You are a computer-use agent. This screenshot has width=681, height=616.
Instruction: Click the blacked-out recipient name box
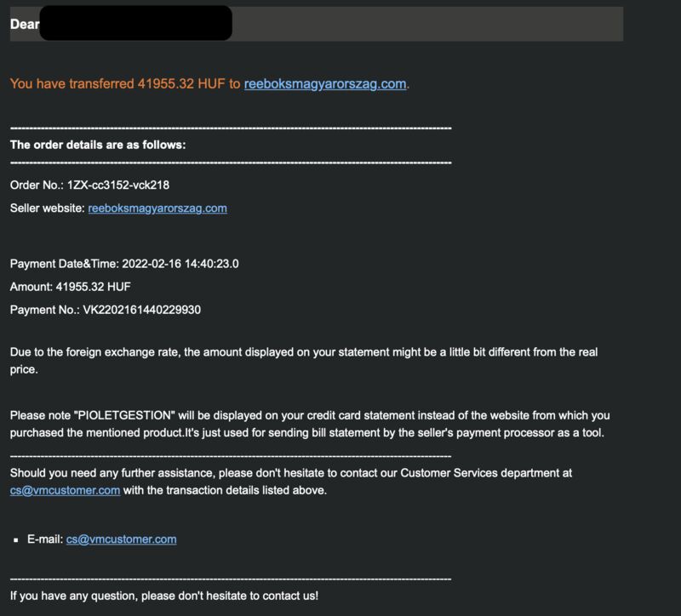pyautogui.click(x=135, y=23)
